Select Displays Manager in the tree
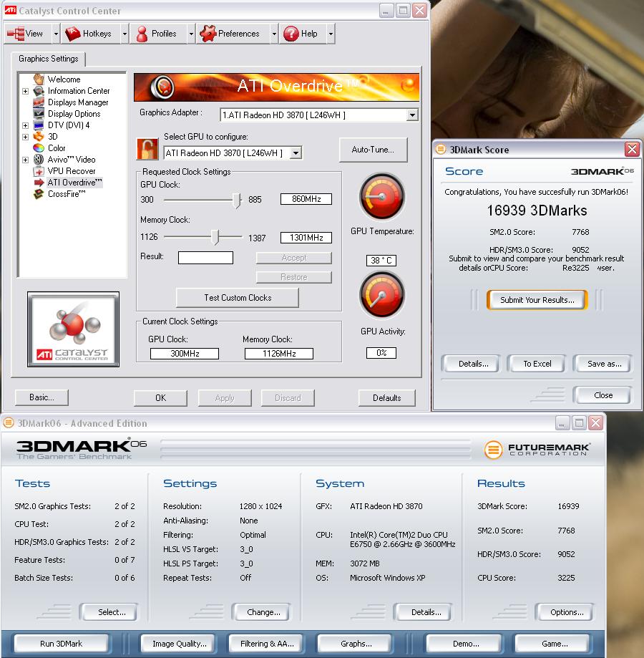The image size is (644, 658). point(78,102)
